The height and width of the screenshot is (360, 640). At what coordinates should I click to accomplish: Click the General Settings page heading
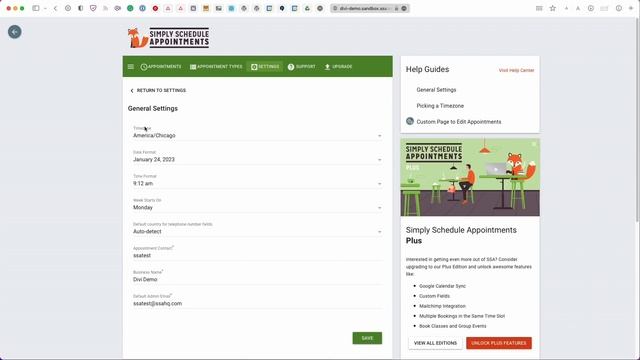point(153,109)
